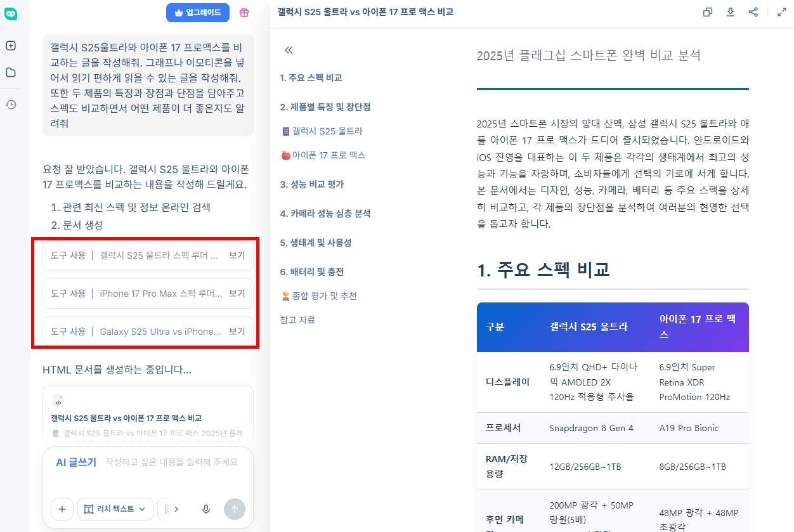Image resolution: width=794 pixels, height=532 pixels.
Task: Click the 6.9인치 QHD+ 다이나믹 AMOLED cell
Action: tap(594, 382)
